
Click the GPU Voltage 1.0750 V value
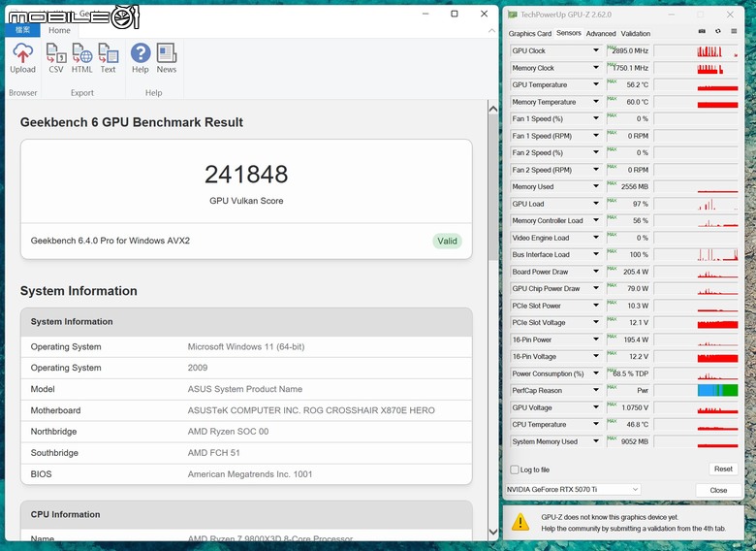(635, 407)
